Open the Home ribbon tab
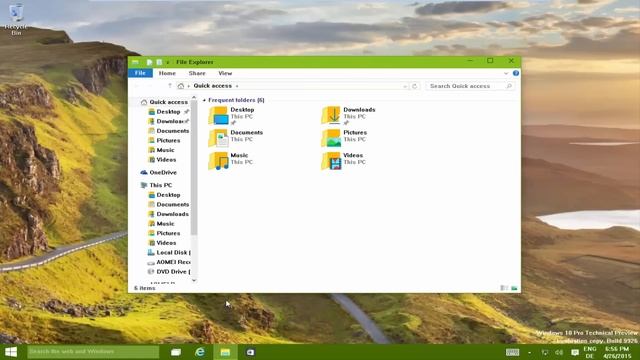Viewport: 640px width, 360px height. point(167,73)
